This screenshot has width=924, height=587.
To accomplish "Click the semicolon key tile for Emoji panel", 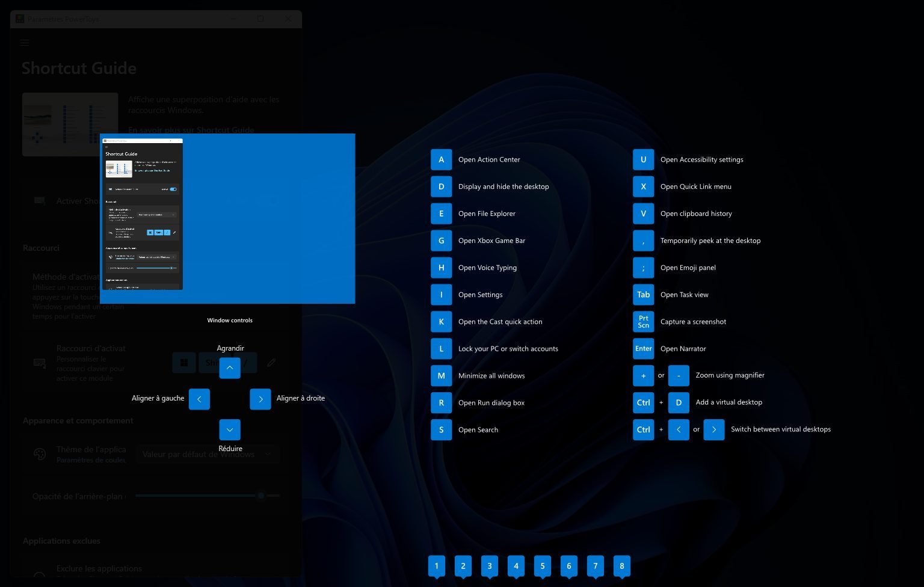I will pos(643,268).
